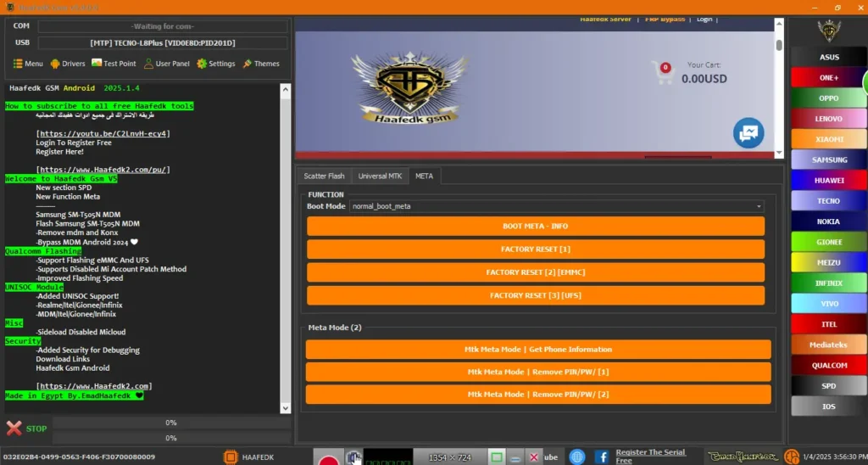Select the IOS button

829,406
